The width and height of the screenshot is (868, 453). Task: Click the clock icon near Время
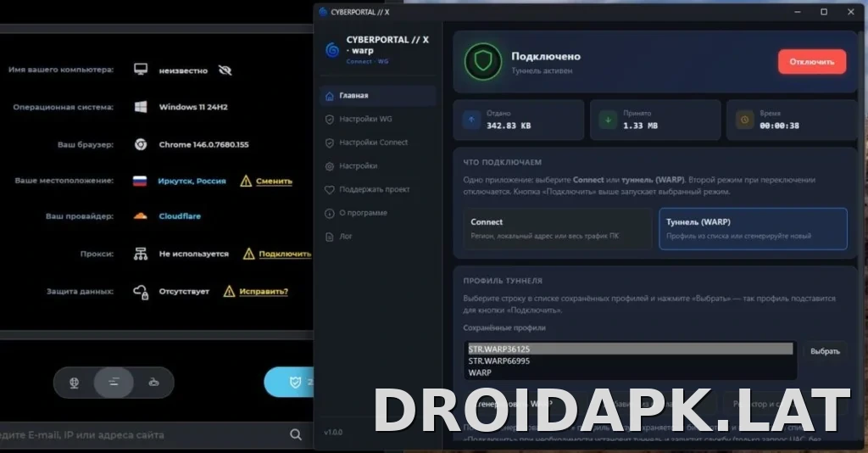click(x=744, y=120)
